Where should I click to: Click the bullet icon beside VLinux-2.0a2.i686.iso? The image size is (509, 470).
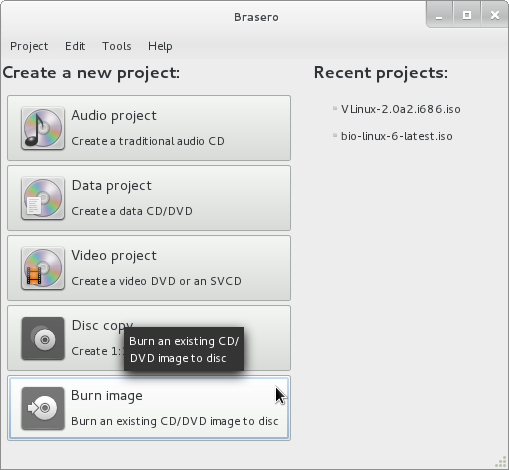click(x=335, y=108)
